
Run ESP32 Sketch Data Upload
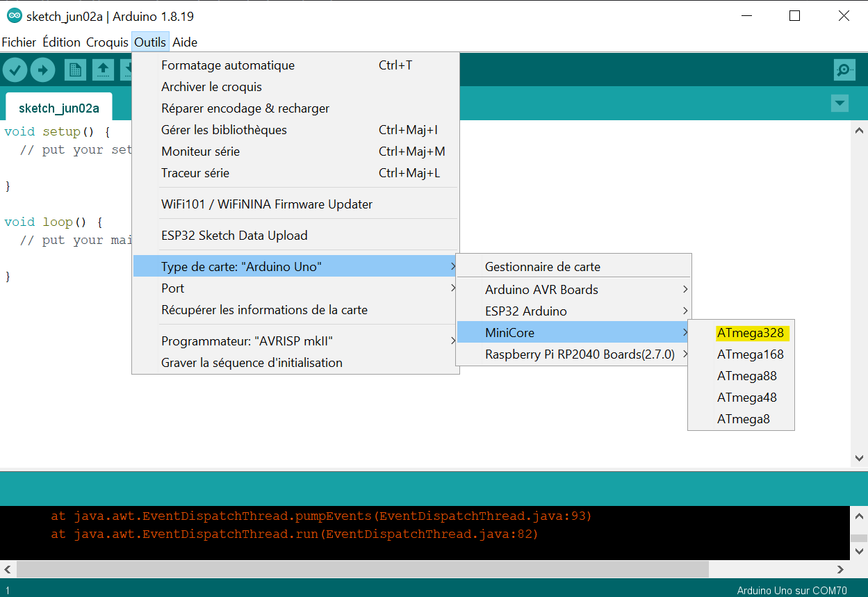tap(295, 236)
